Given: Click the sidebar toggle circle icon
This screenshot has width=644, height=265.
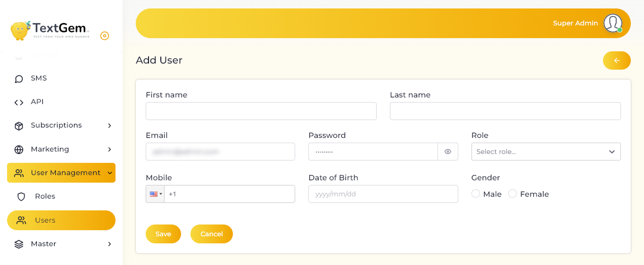Looking at the screenshot, I should (x=105, y=36).
